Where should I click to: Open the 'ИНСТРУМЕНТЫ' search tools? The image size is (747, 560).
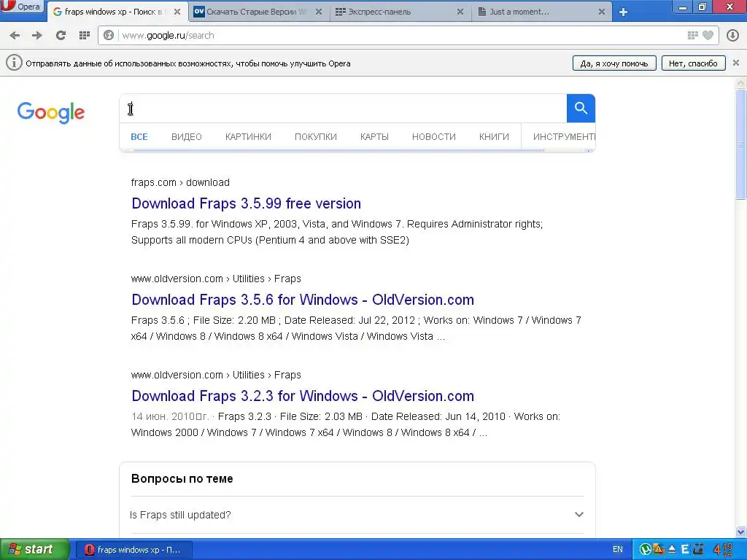(564, 136)
